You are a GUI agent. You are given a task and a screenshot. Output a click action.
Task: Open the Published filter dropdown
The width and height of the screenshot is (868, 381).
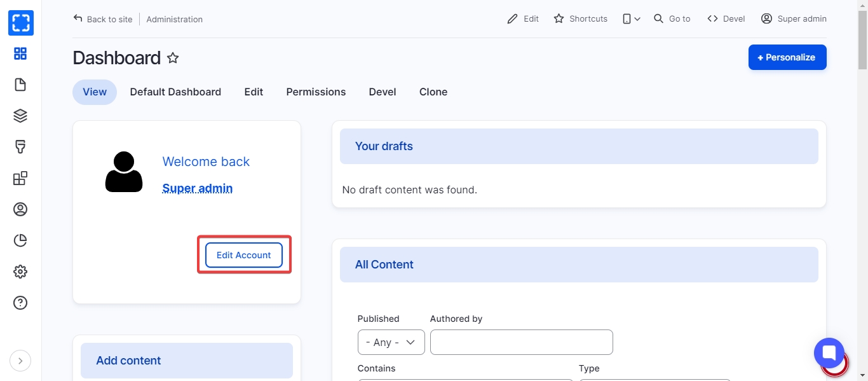391,342
